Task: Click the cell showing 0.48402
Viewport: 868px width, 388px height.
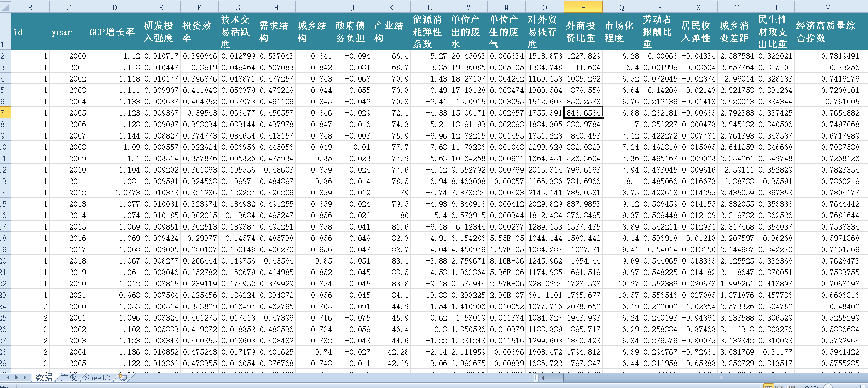Action: tap(827, 306)
